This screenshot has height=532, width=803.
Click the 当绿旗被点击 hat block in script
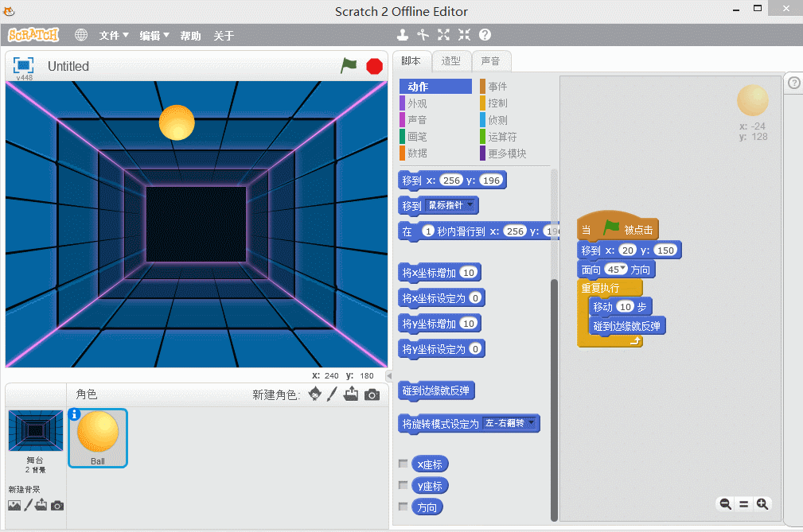click(x=618, y=226)
